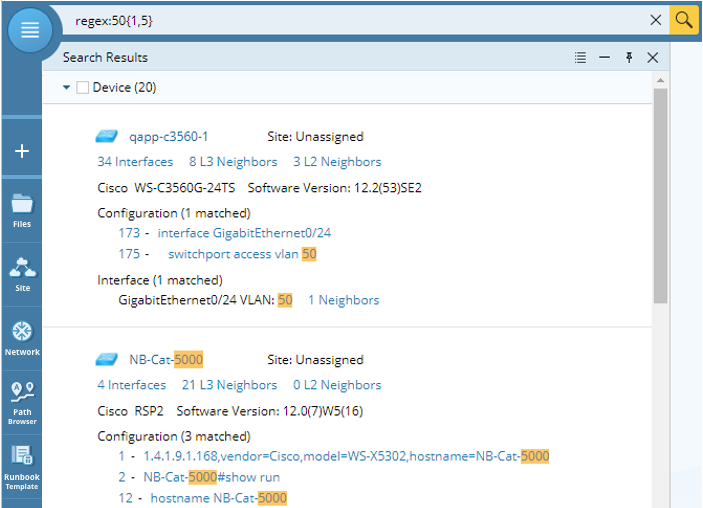This screenshot has width=703, height=508.
Task: Collapse the Device (20) group arrow
Action: [x=66, y=87]
